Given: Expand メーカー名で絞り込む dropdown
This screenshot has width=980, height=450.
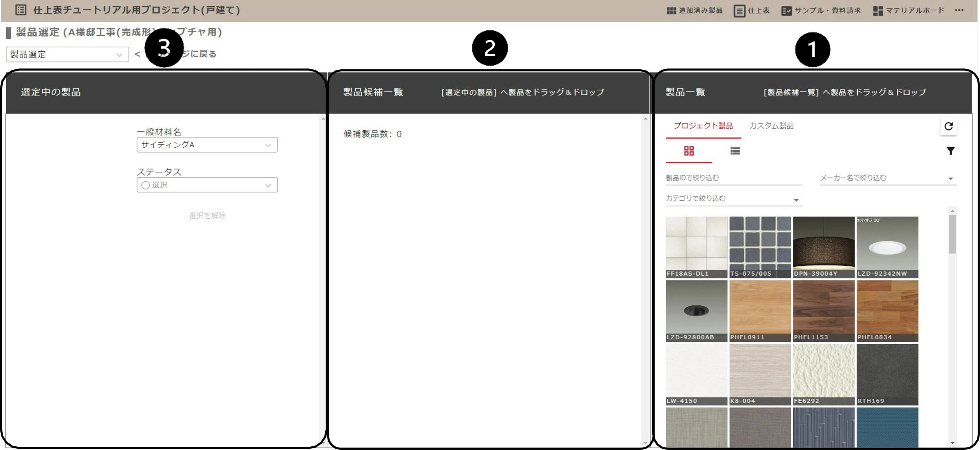Looking at the screenshot, I should [x=888, y=178].
